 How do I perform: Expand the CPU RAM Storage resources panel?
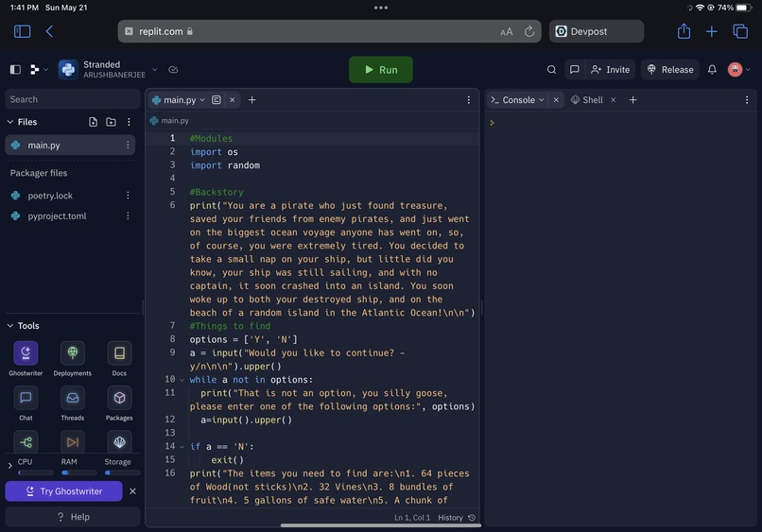[10, 466]
